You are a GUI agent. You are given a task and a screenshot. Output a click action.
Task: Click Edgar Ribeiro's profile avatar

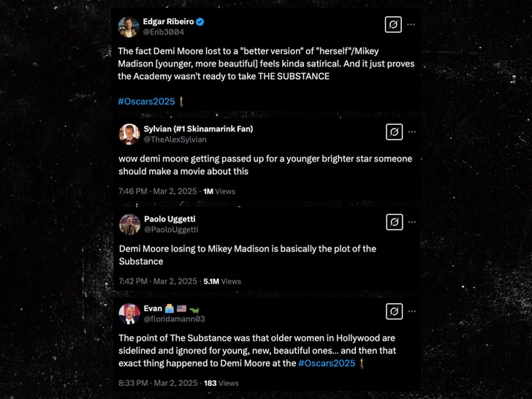pyautogui.click(x=129, y=27)
